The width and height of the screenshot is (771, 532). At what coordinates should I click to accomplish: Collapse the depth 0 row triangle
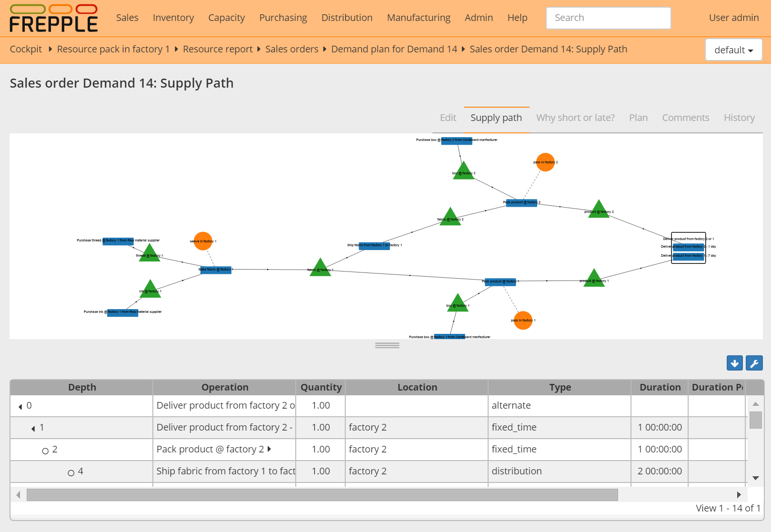[x=20, y=406]
